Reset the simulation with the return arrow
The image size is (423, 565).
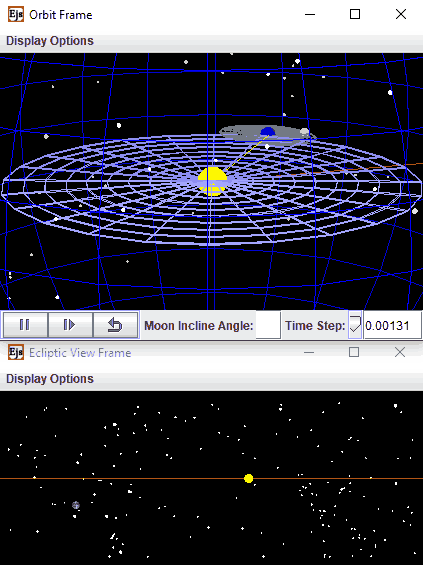click(x=115, y=325)
